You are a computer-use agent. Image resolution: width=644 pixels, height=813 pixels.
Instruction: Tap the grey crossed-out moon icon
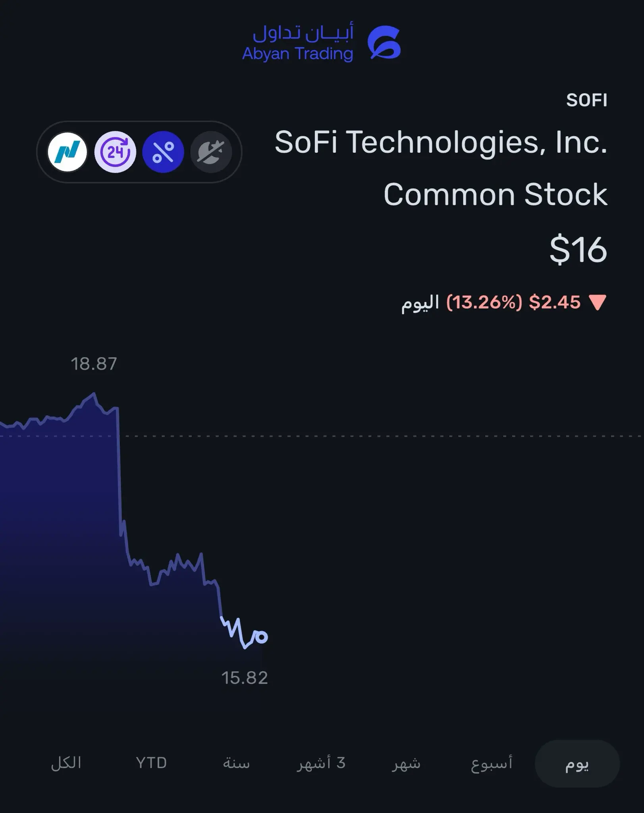[211, 152]
